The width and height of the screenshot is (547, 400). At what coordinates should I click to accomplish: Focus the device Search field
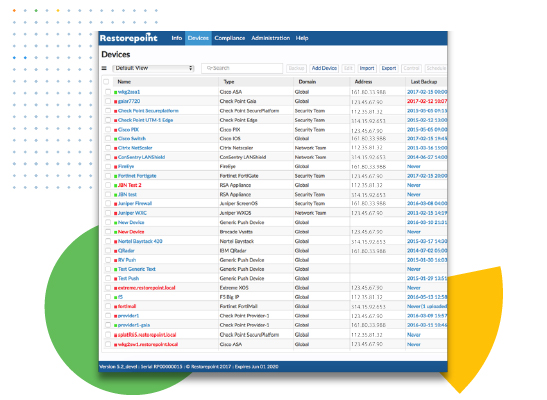point(242,68)
